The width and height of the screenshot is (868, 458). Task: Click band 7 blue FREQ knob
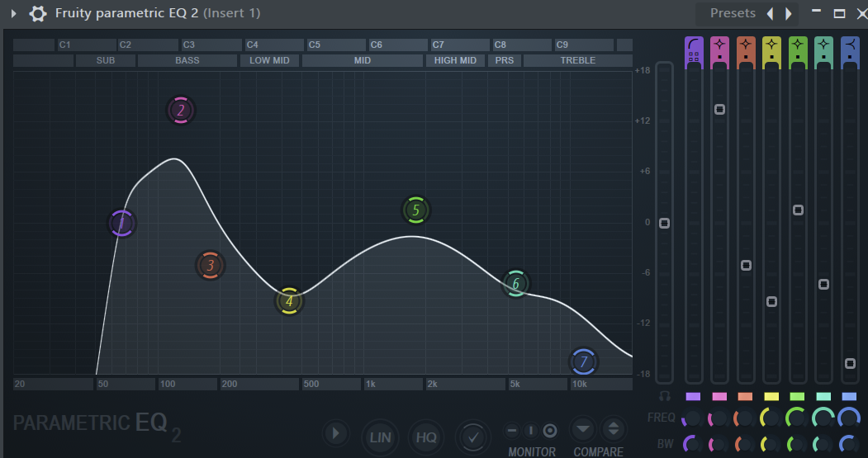click(x=849, y=418)
